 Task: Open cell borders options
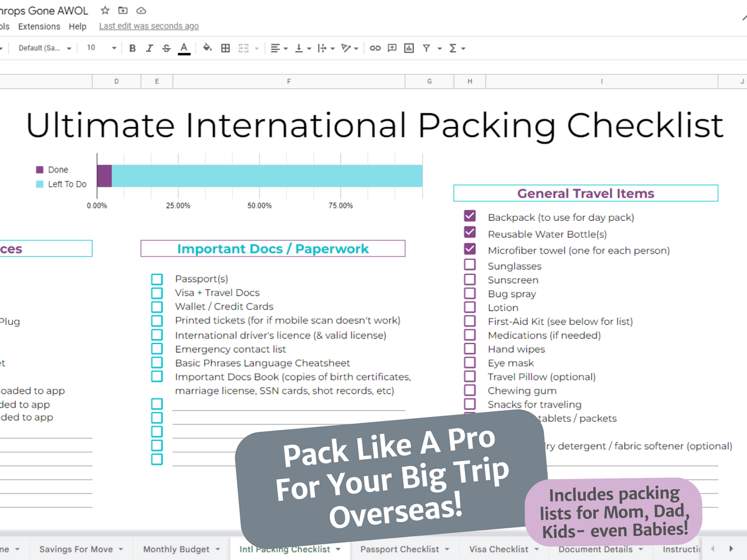pos(225,48)
